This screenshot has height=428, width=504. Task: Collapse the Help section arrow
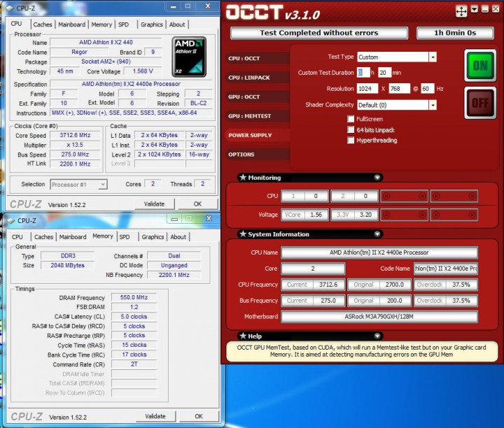coord(377,336)
